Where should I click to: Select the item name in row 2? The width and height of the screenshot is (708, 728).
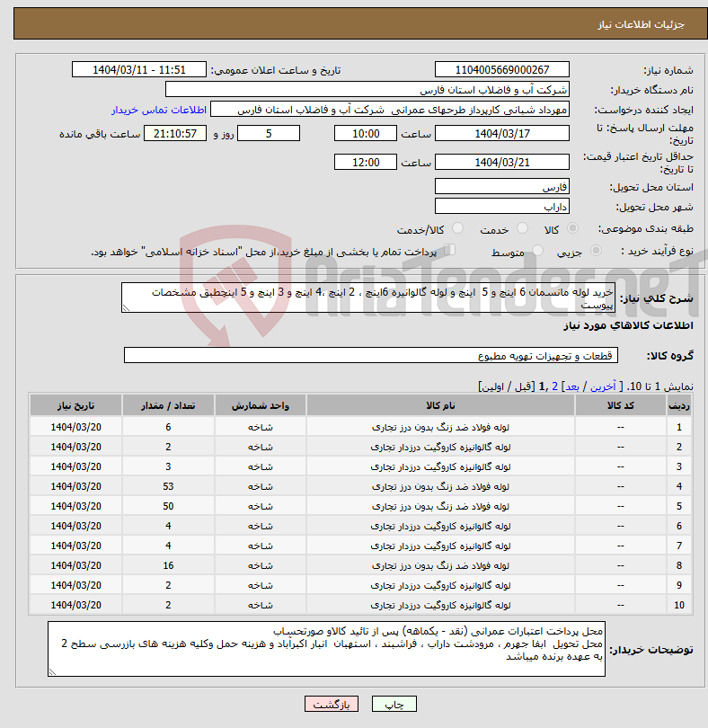(x=440, y=447)
